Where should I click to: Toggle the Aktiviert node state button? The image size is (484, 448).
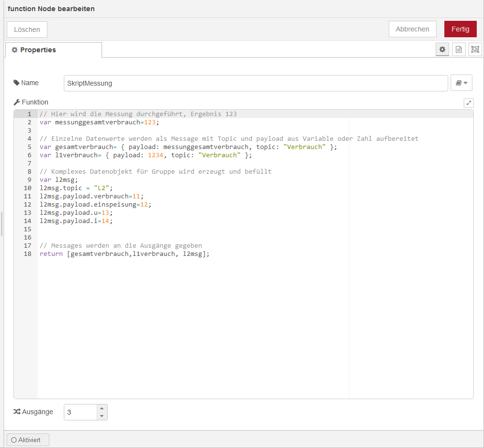28,440
